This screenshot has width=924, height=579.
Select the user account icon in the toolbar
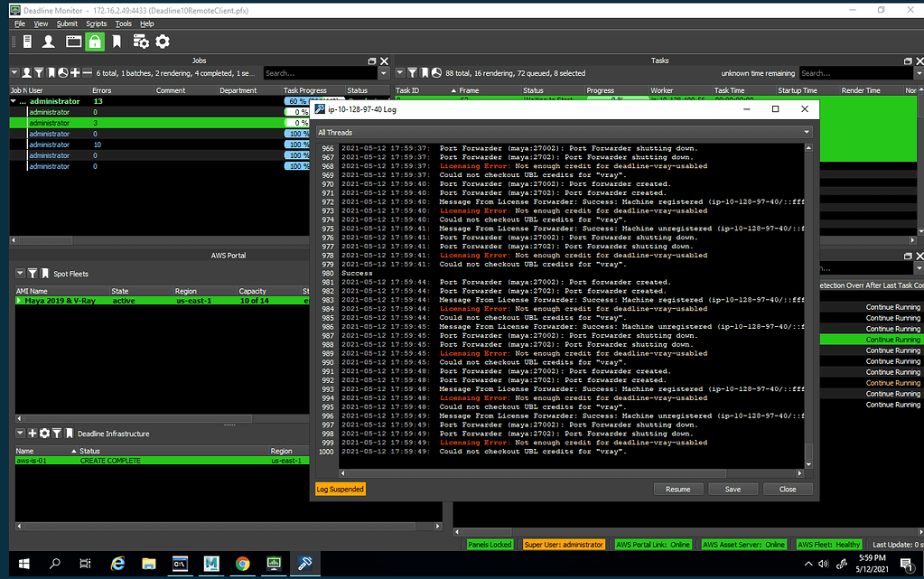tap(48, 42)
